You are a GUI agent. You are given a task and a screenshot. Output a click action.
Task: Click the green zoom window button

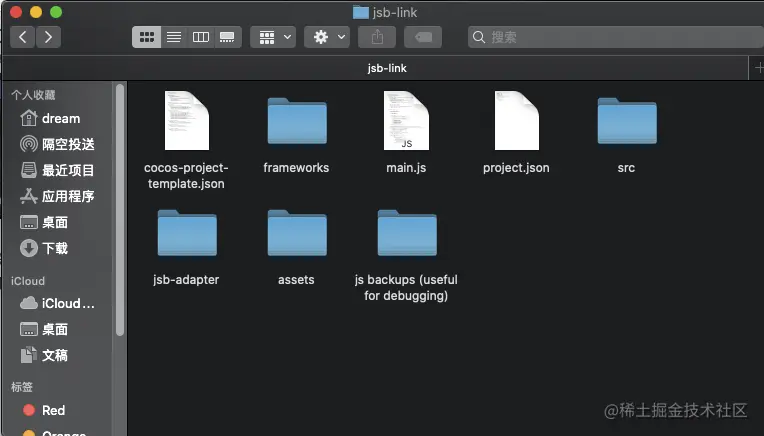coord(56,12)
